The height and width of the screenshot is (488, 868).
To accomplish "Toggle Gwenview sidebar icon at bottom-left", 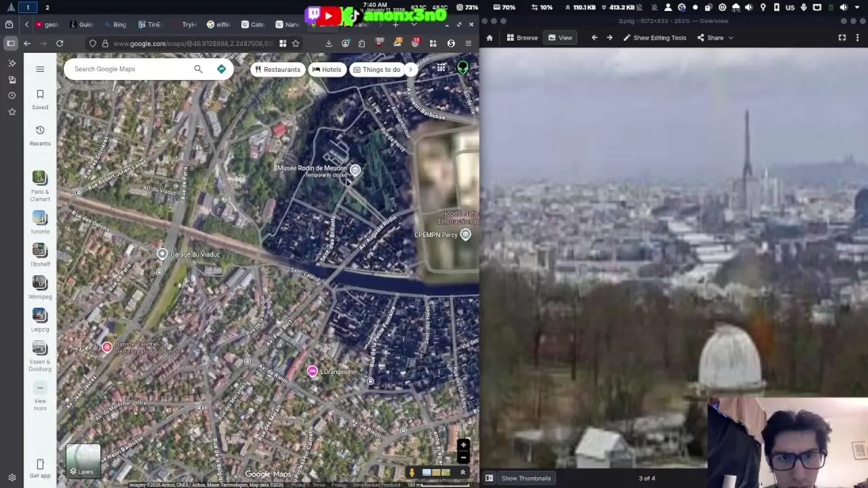I will click(x=489, y=478).
